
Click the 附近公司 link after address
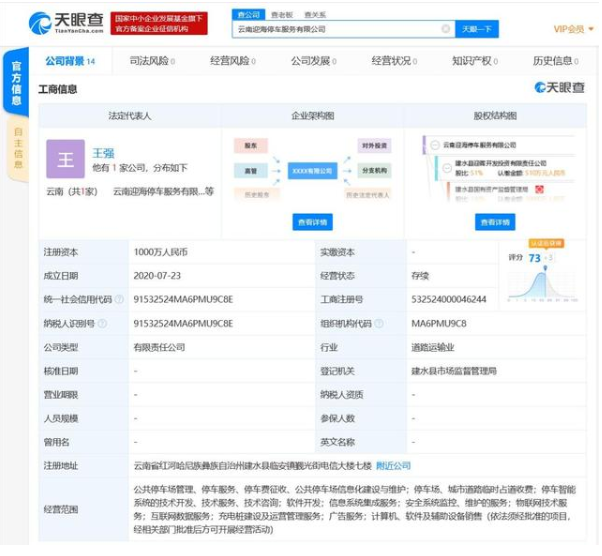pyautogui.click(x=392, y=465)
